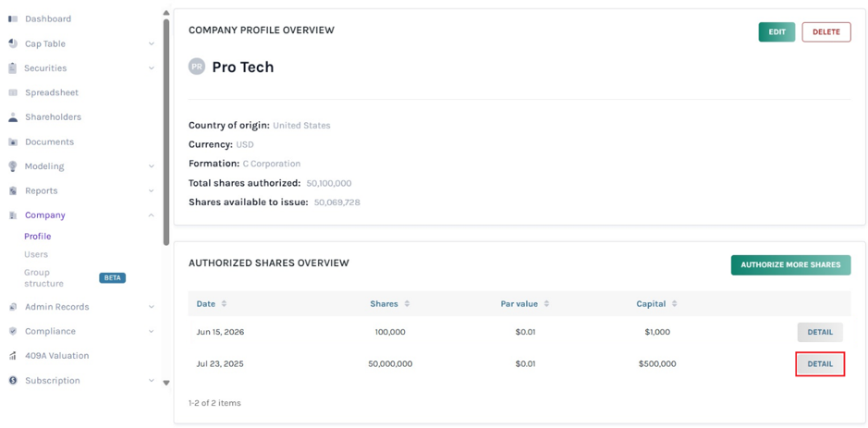Click the Cap Table pie chart icon
Image resolution: width=868 pixels, height=428 pixels.
tap(13, 43)
